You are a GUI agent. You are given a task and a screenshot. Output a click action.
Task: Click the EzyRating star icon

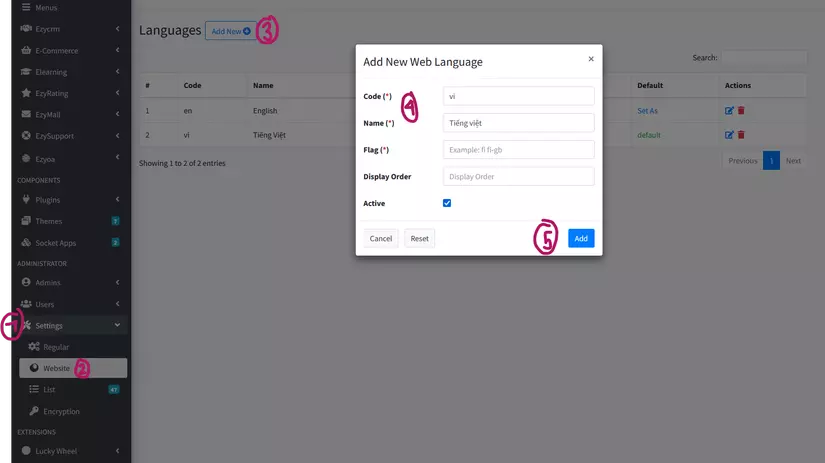pos(26,93)
